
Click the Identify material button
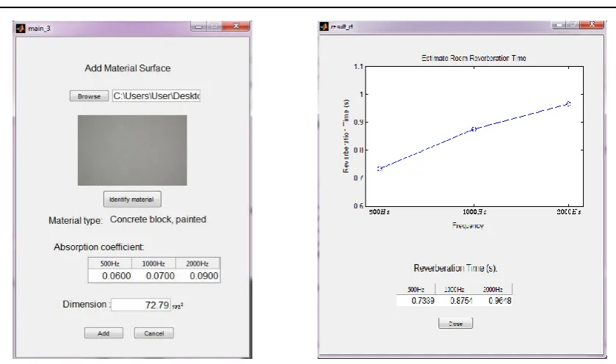(132, 199)
